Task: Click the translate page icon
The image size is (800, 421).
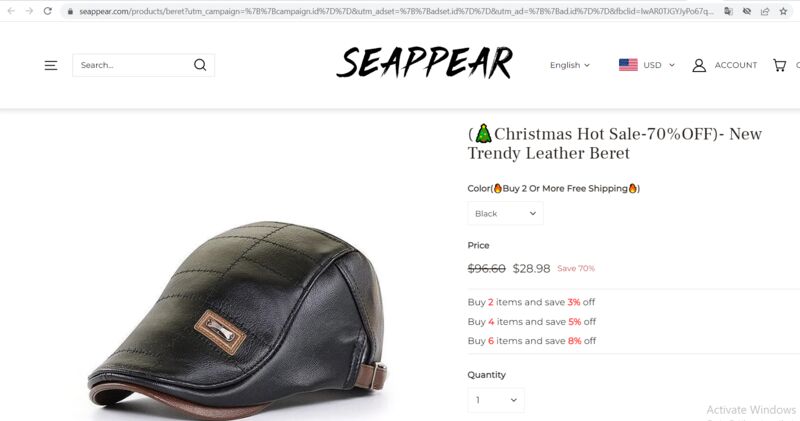Action: tap(729, 11)
